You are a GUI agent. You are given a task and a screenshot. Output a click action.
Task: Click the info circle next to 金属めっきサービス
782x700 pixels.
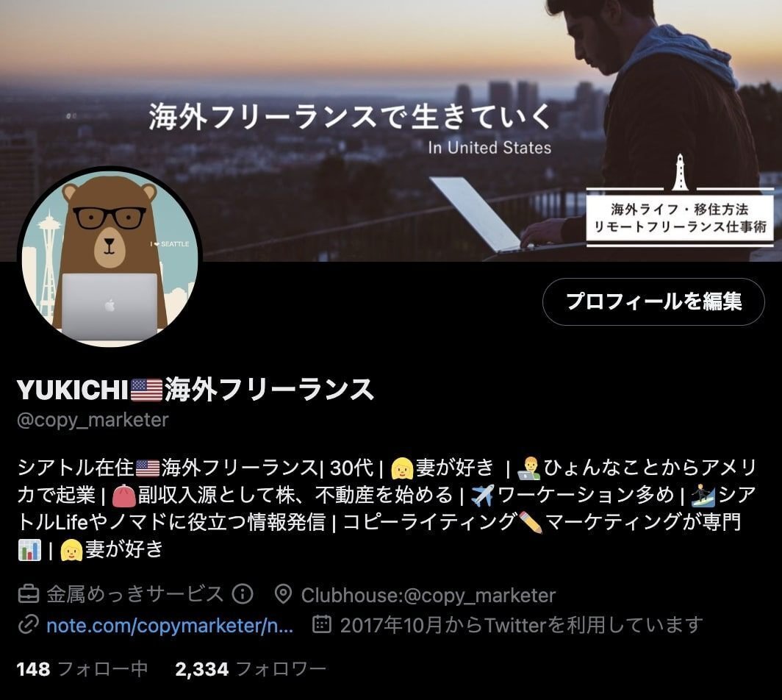243,593
